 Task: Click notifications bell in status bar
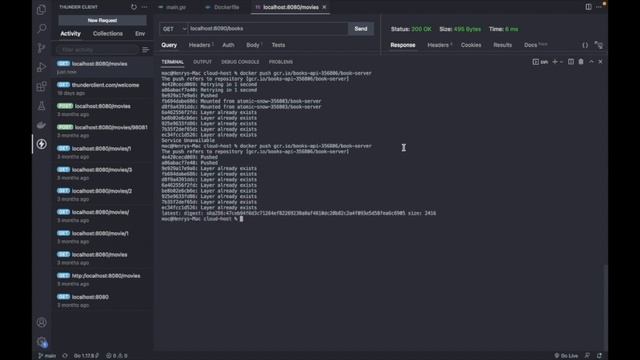(600, 356)
